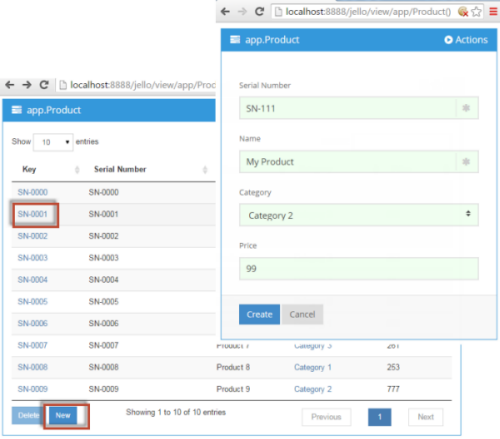
Task: Open the Actions menu
Action: (466, 40)
